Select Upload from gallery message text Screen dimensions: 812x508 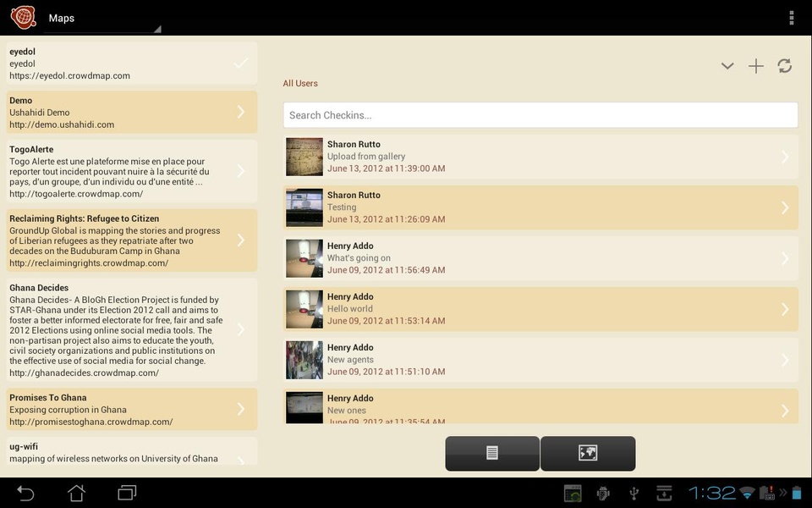point(366,157)
